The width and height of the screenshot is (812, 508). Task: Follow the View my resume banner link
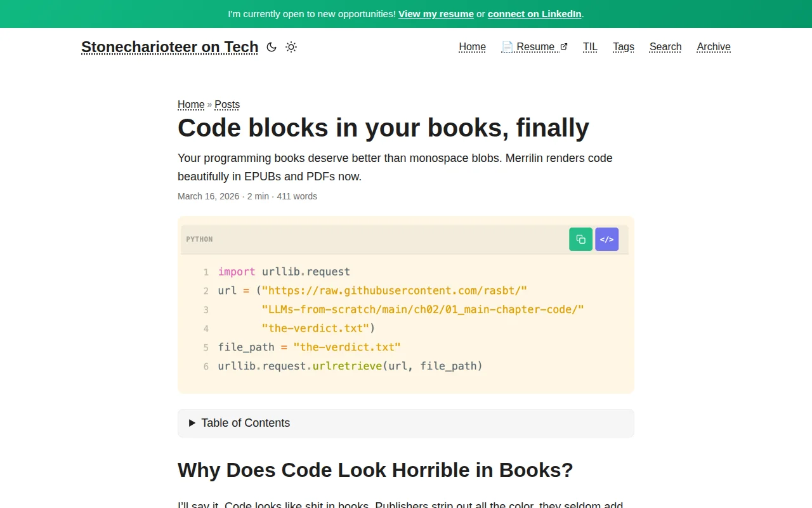click(x=436, y=14)
